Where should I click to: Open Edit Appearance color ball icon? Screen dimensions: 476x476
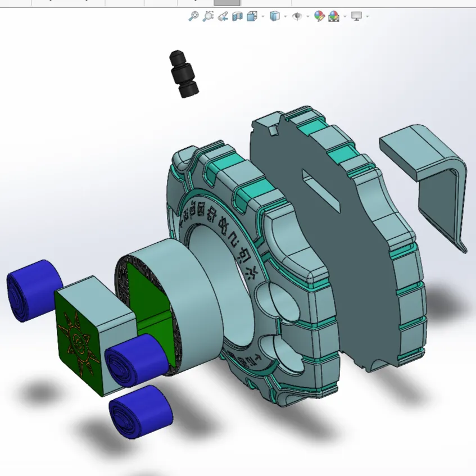pos(319,16)
